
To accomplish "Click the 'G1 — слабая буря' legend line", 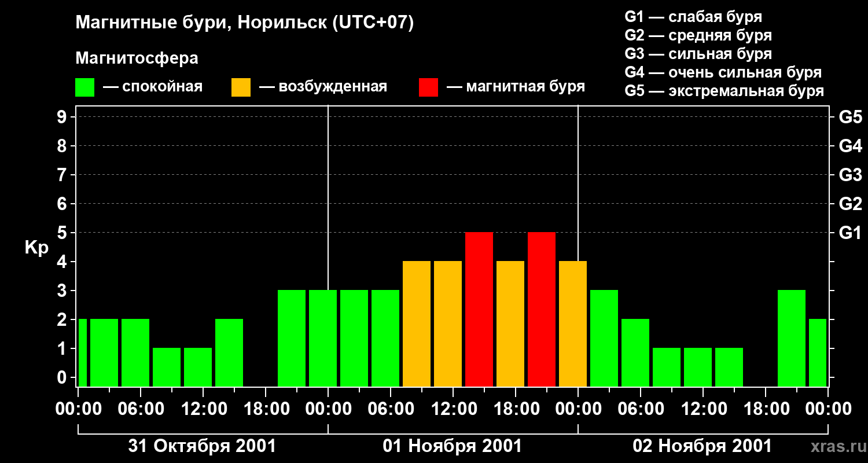I will pos(693,17).
